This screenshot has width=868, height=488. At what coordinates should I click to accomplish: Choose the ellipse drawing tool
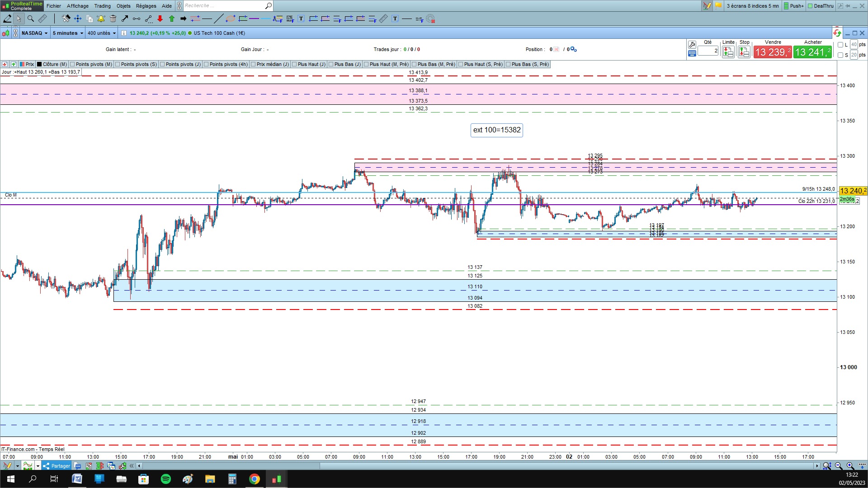231,19
